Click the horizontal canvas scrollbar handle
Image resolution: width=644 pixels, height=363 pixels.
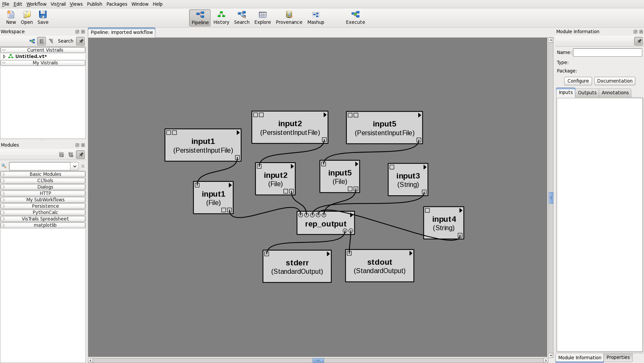(318, 360)
